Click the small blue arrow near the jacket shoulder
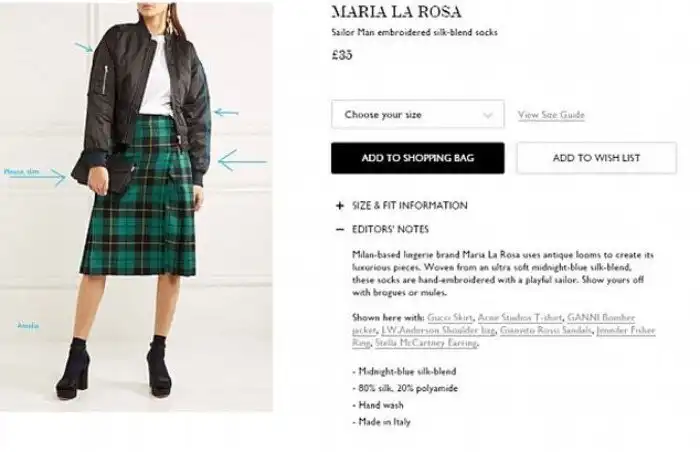This screenshot has height=452, width=700. point(84,47)
